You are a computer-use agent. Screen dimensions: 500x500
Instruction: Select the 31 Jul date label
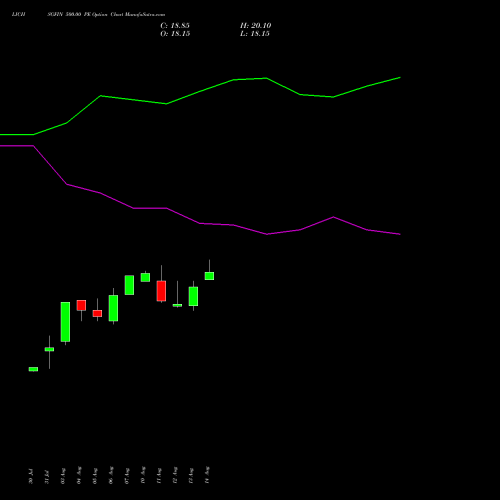47,477
